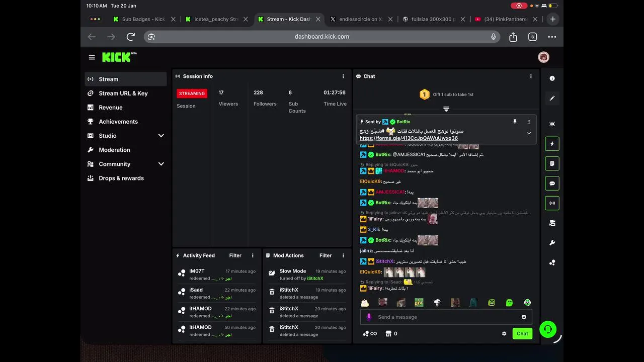Reload the page in browser toolbar
This screenshot has height=362, width=644.
131,37
